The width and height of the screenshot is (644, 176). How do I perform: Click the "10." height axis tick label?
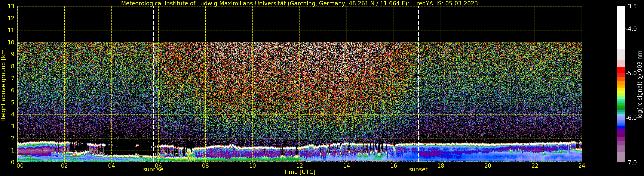(12, 43)
